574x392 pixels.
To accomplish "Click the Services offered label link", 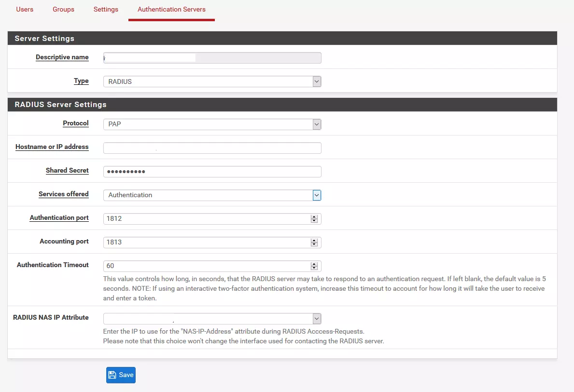I will point(64,194).
